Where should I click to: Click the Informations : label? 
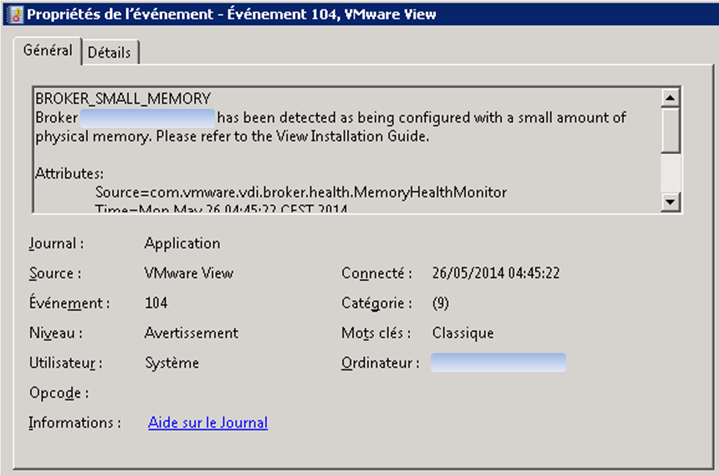[75, 423]
